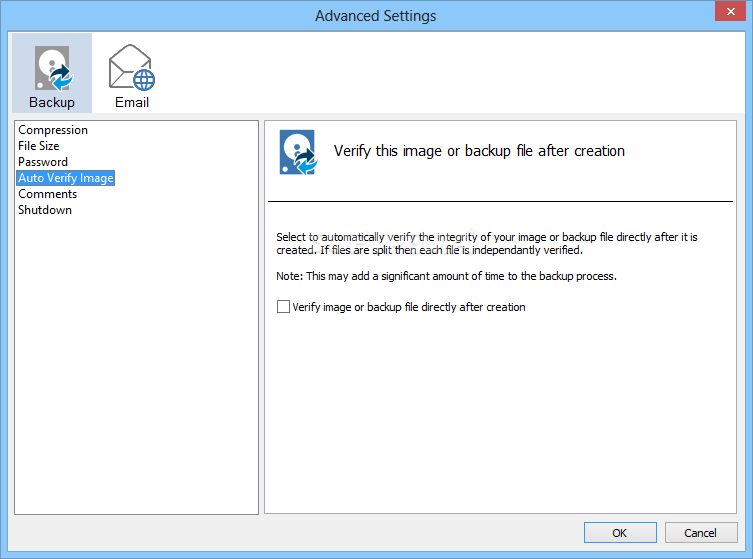Switch to the Email settings icon

pos(132,76)
